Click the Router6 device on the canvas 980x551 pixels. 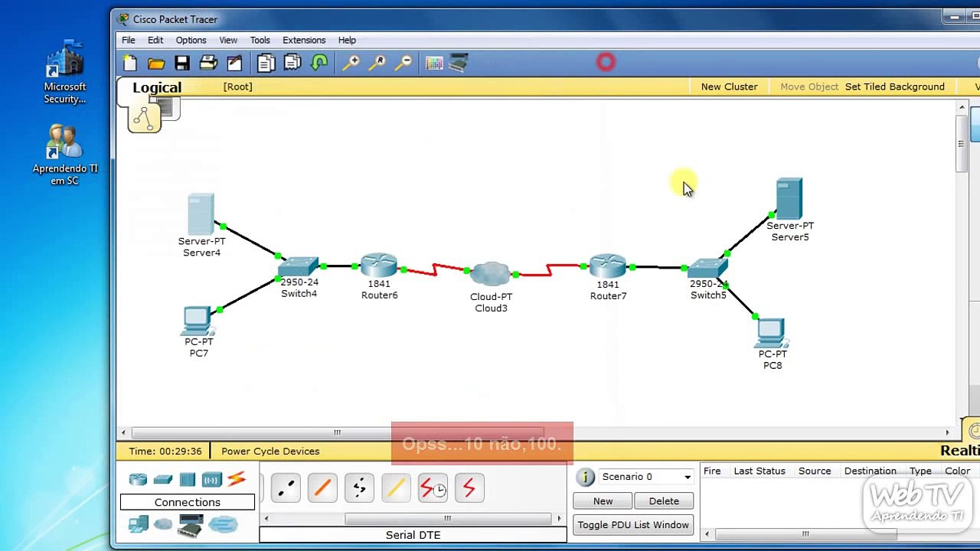pos(379,266)
